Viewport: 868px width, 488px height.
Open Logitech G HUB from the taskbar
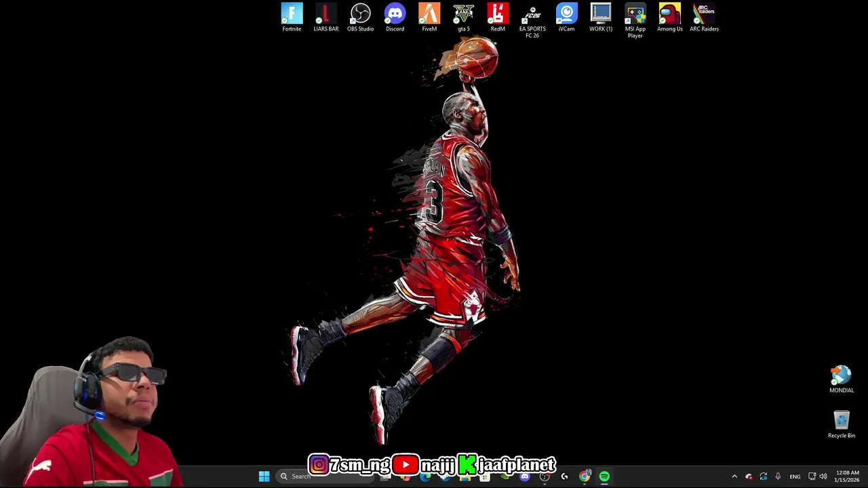(x=564, y=477)
